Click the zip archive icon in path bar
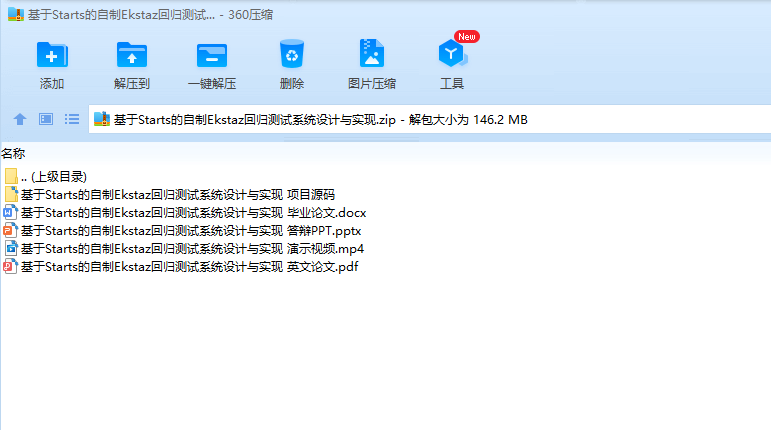771x430 pixels. tap(102, 119)
